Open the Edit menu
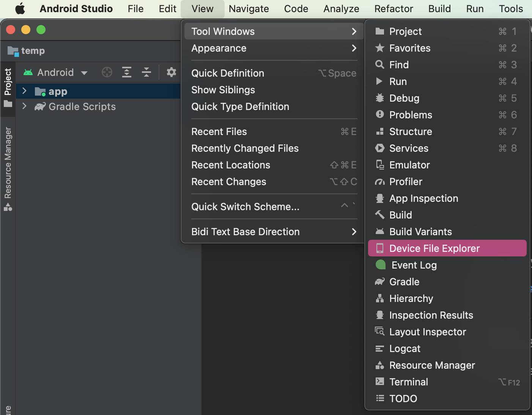The width and height of the screenshot is (532, 415). click(x=167, y=9)
